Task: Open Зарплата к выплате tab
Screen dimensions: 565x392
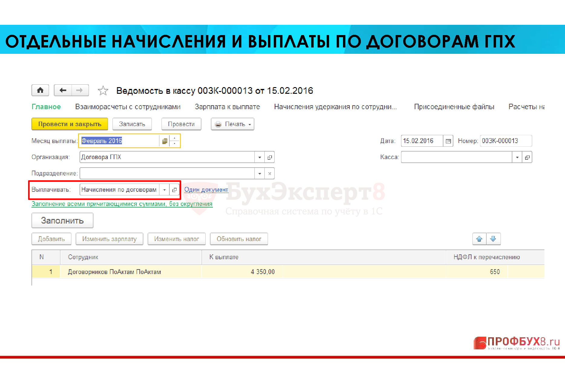Action: 227,107
